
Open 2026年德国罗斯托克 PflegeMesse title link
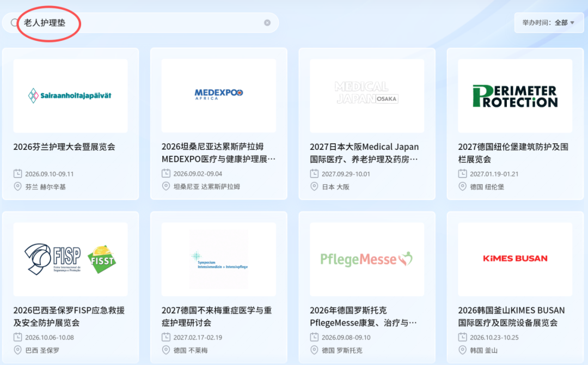click(363, 316)
